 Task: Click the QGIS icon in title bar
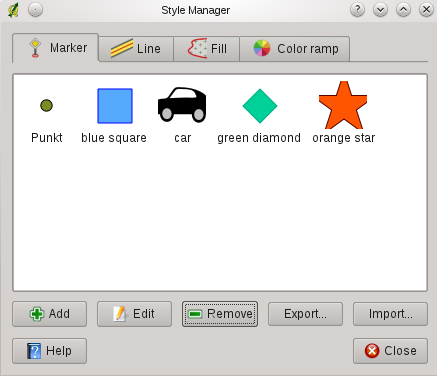(x=13, y=10)
